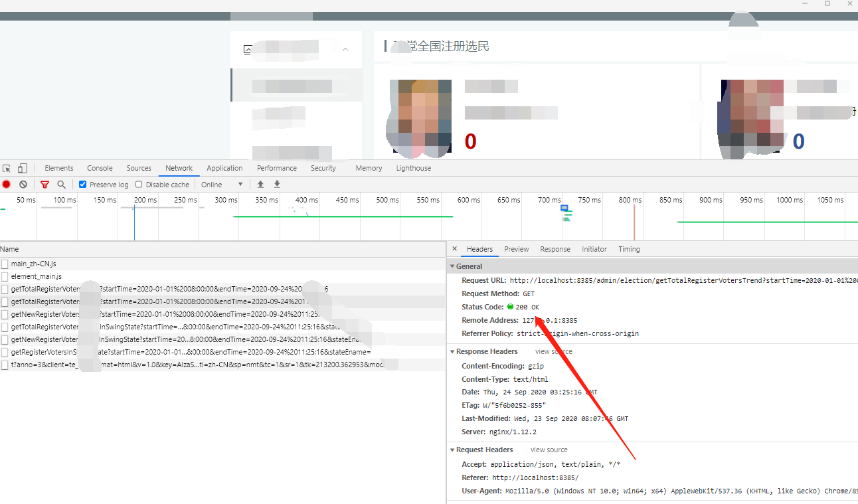Import HAR file using the upload icon
Screen dimensions: 858x504
262,184
